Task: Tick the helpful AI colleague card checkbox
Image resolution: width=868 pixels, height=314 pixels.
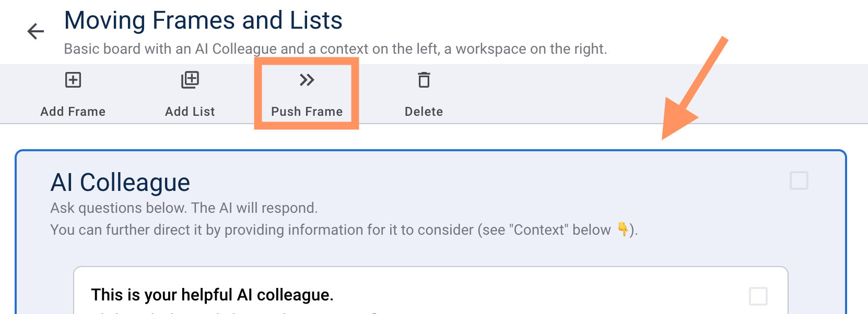Action: [758, 296]
